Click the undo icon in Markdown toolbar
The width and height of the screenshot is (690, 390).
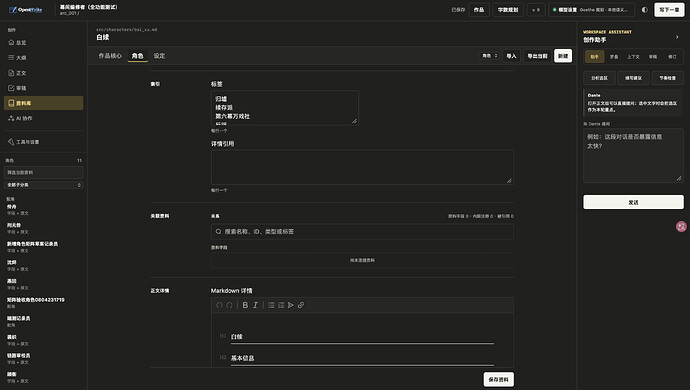(x=219, y=305)
